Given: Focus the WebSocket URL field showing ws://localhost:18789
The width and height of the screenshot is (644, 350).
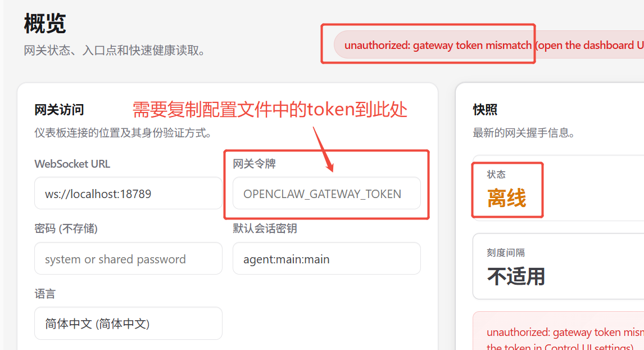Looking at the screenshot, I should [x=128, y=194].
